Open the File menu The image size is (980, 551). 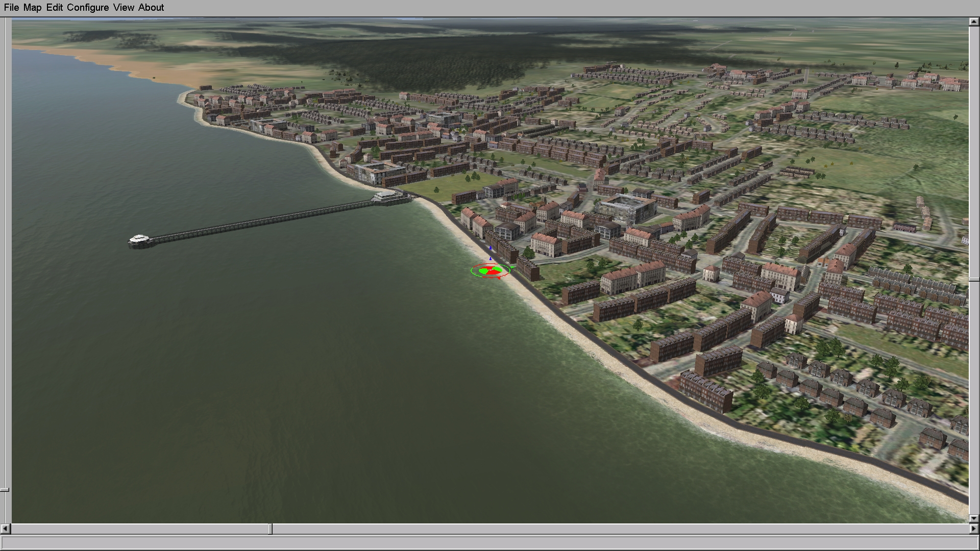(x=11, y=8)
